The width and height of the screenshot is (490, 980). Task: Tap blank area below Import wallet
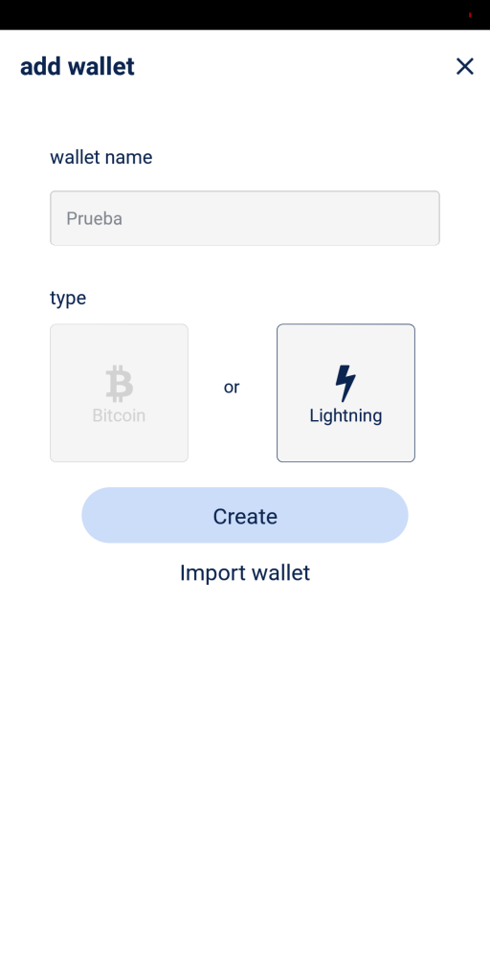[245, 781]
